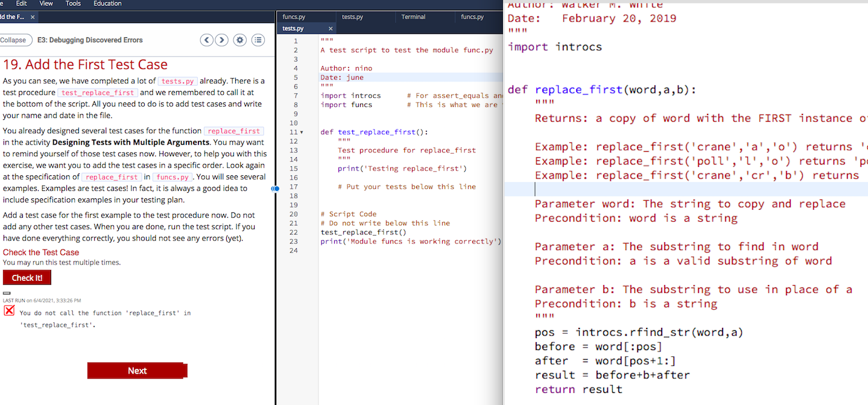Click 'Precondition: word is a string' line
The height and width of the screenshot is (405, 868).
click(636, 218)
